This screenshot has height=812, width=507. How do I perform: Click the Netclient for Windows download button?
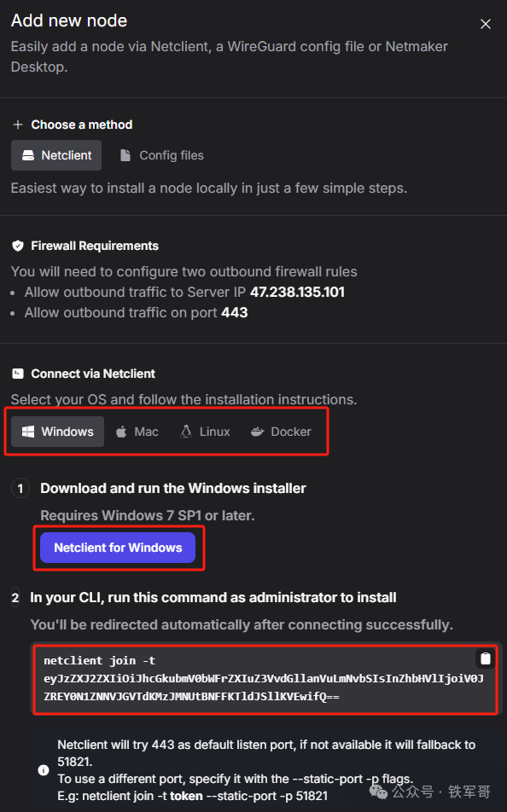pos(118,548)
